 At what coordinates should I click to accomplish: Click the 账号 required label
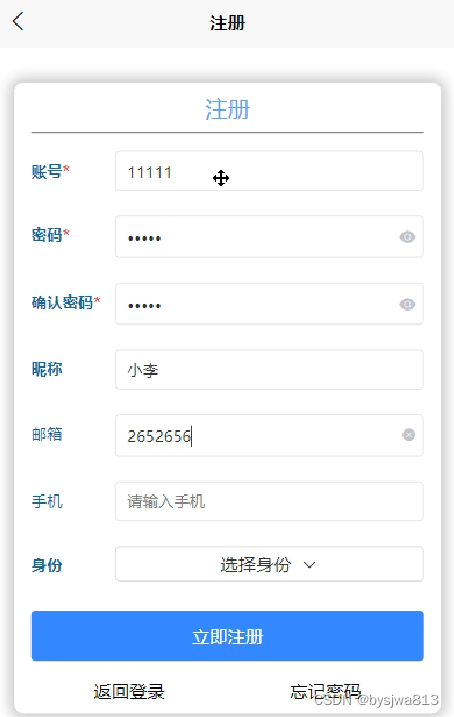click(50, 171)
